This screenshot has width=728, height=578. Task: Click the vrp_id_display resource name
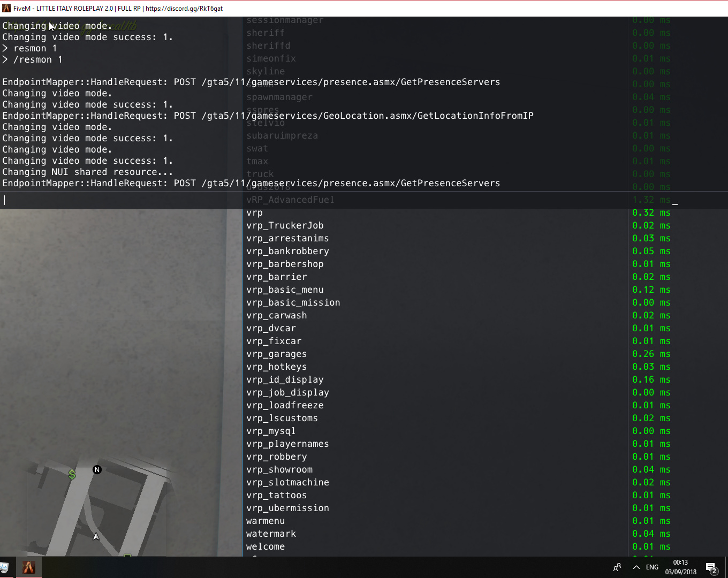click(285, 380)
